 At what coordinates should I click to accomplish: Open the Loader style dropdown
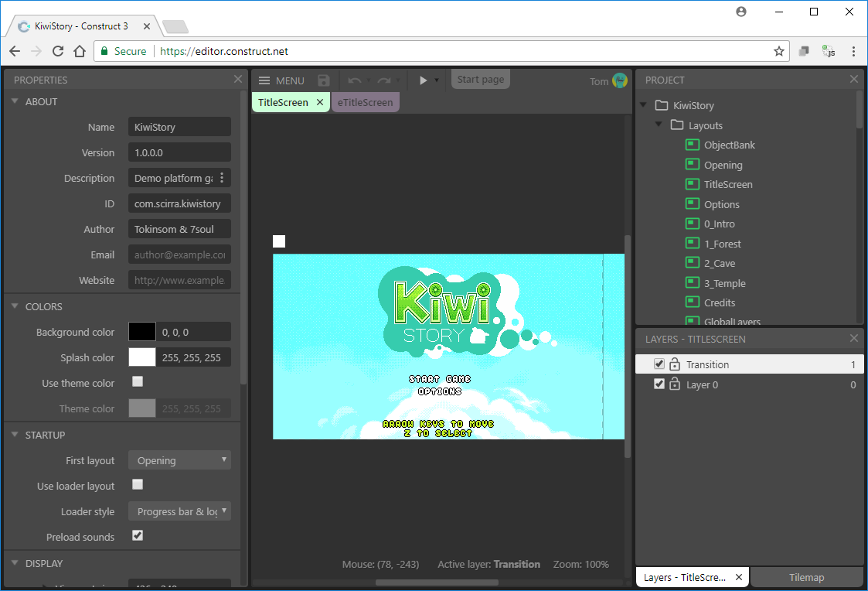(179, 511)
